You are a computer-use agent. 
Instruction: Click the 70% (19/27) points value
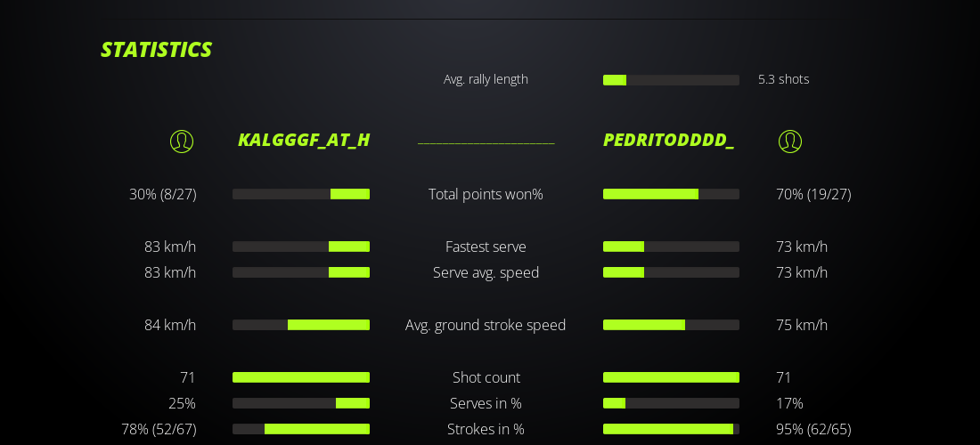[813, 194]
